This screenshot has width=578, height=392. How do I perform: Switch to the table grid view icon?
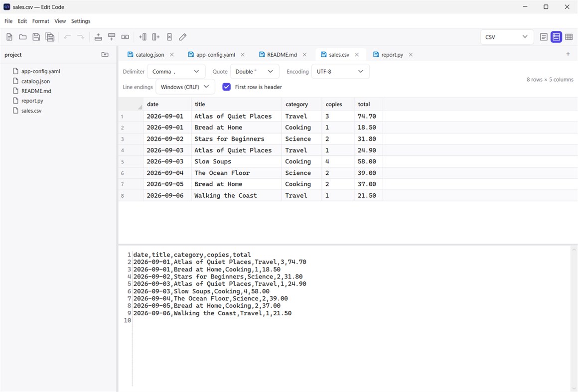tap(569, 37)
